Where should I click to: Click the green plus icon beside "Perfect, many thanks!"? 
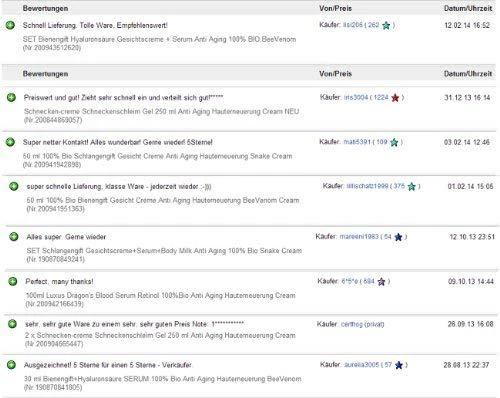pos(13,281)
